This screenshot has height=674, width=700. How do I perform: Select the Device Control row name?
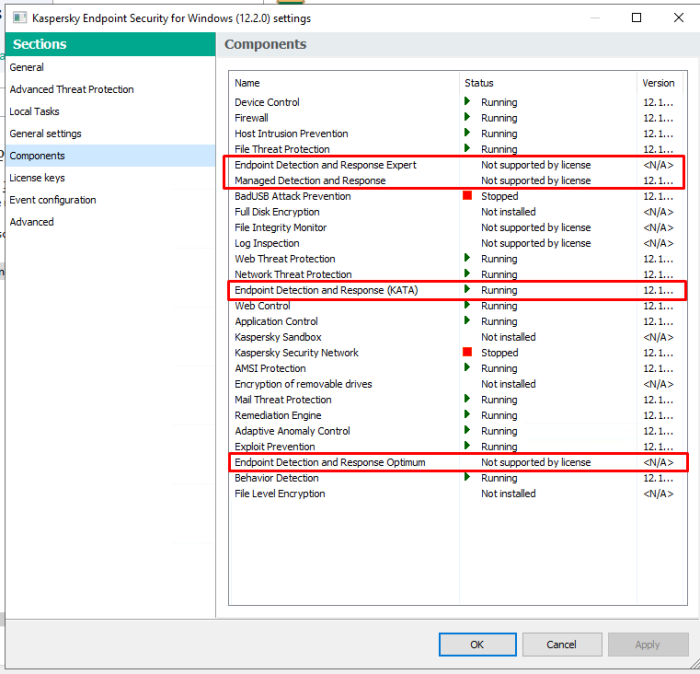267,102
